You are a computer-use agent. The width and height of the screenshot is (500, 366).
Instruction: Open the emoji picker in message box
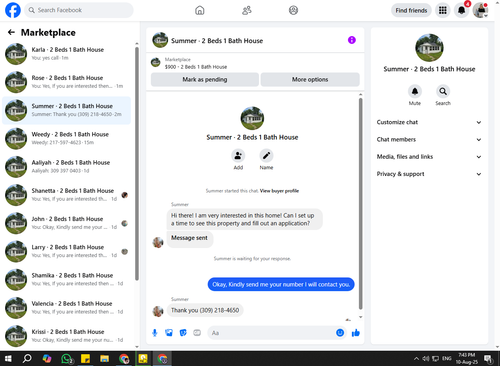click(340, 333)
